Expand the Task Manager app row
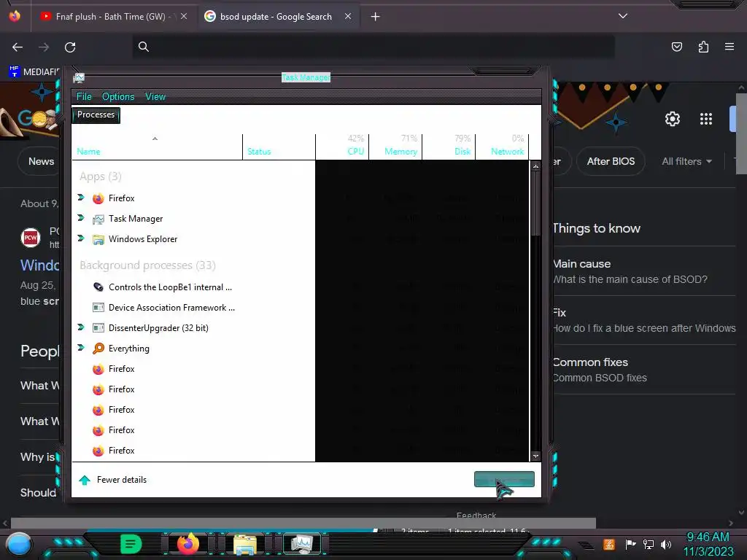The width and height of the screenshot is (747, 560). [81, 217]
